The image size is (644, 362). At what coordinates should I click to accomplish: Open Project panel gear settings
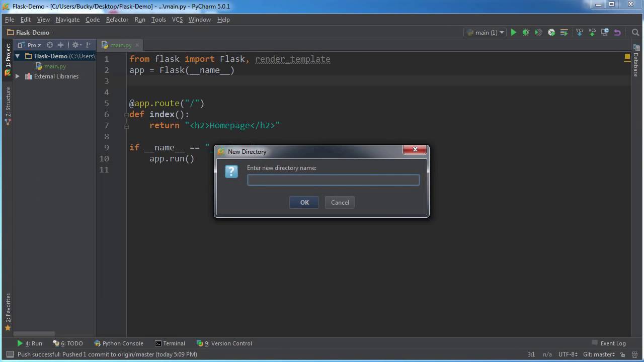coord(76,45)
